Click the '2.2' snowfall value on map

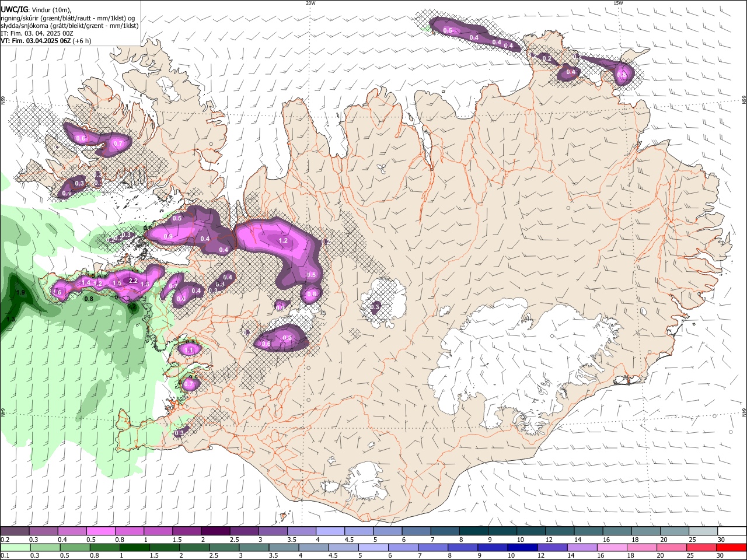pos(133,281)
